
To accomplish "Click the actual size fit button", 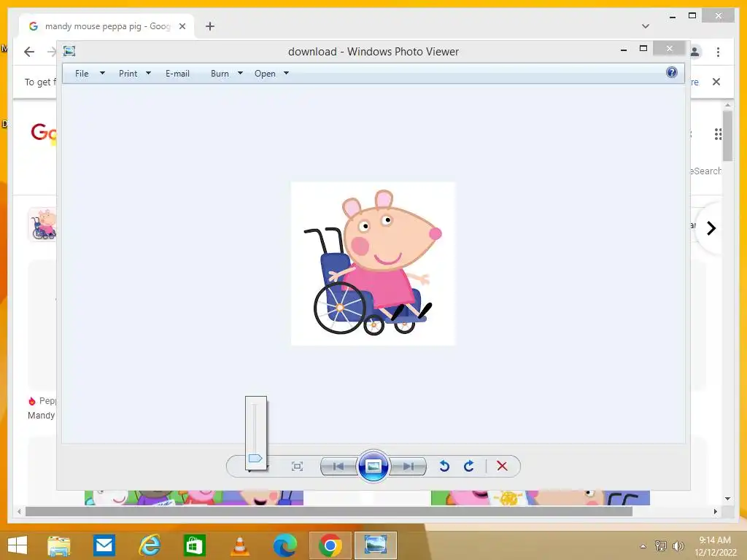I will (297, 466).
